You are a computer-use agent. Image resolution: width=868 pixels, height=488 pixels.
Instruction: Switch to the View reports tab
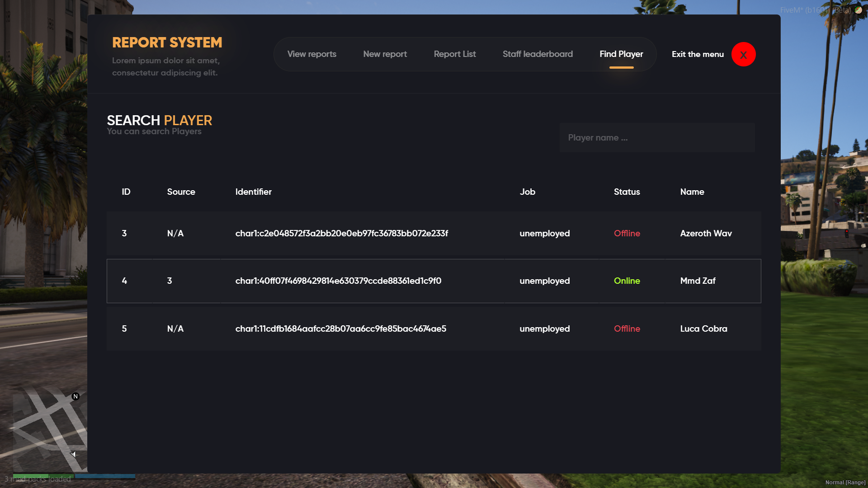(x=311, y=54)
